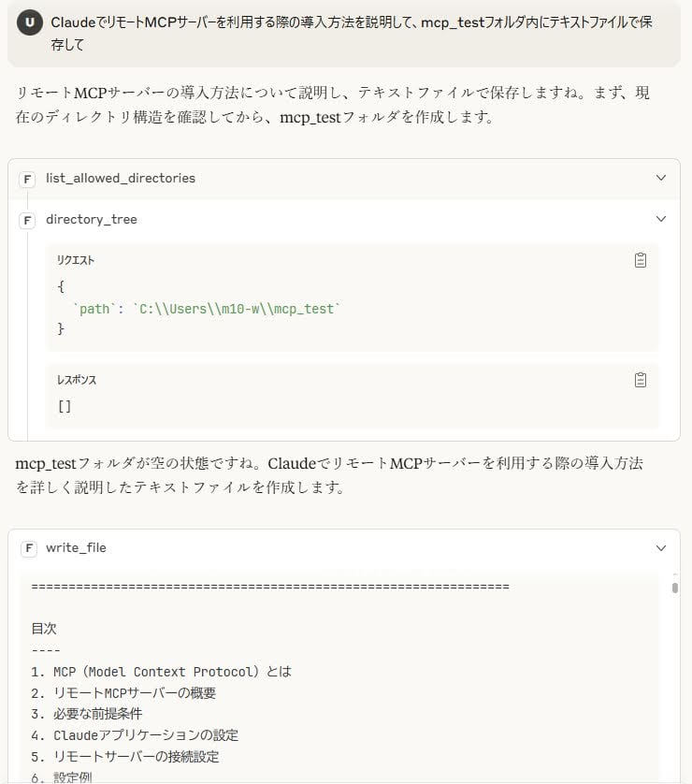This screenshot has width=692, height=784.
Task: Click the path value C:\\Users\\m10-w\\mcp_test
Action: 237,309
